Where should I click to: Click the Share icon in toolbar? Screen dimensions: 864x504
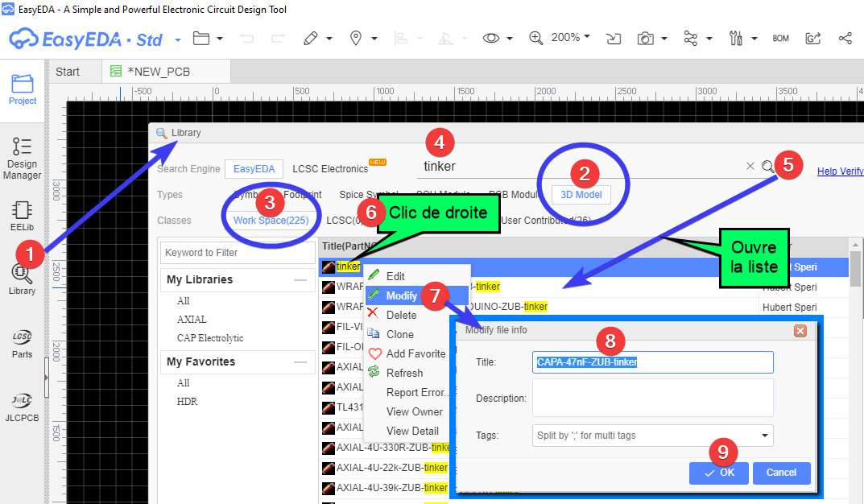pos(845,38)
